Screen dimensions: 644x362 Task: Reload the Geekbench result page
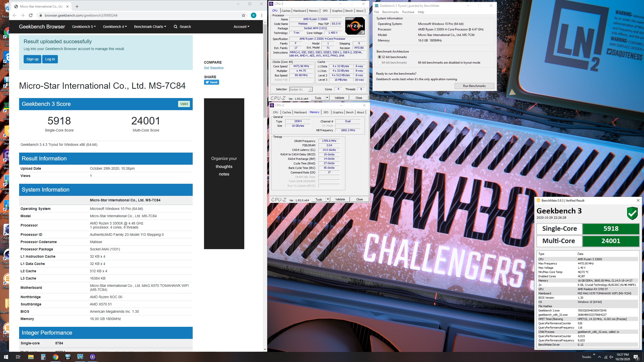click(x=31, y=15)
